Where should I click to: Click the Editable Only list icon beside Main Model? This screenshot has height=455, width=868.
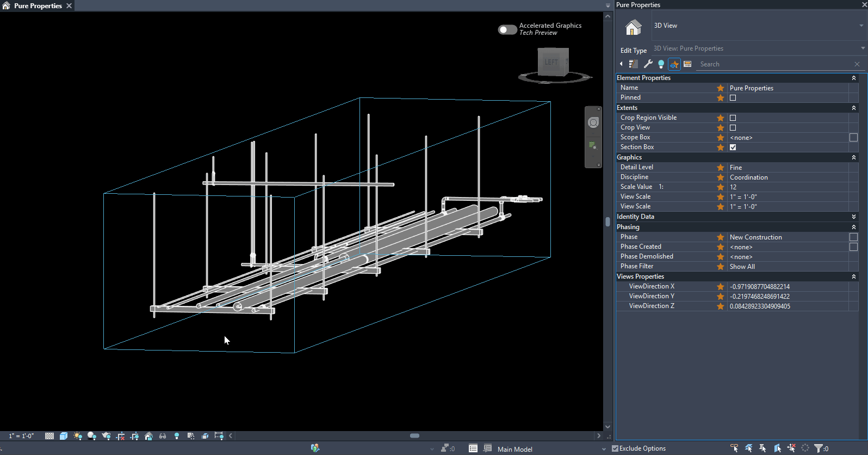click(487, 448)
